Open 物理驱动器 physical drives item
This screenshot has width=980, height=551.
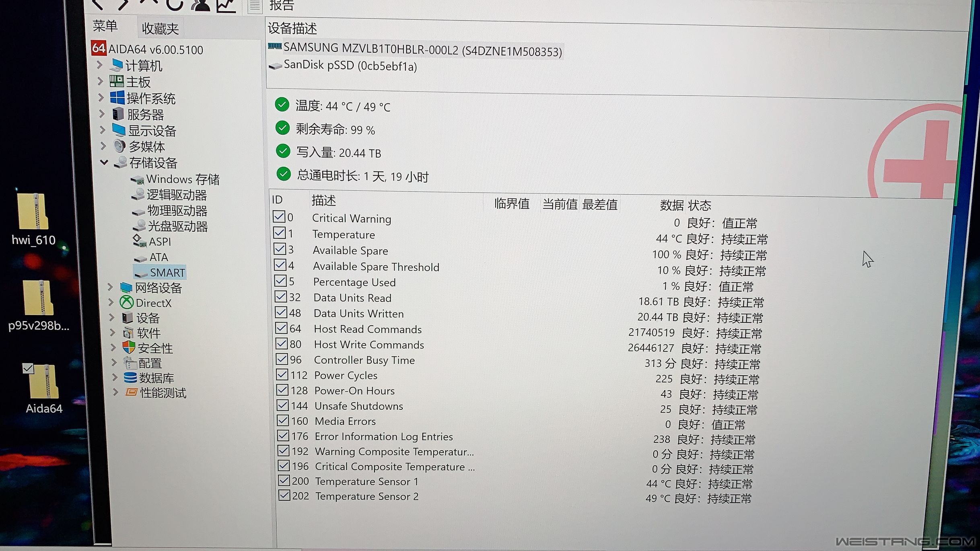(x=170, y=210)
